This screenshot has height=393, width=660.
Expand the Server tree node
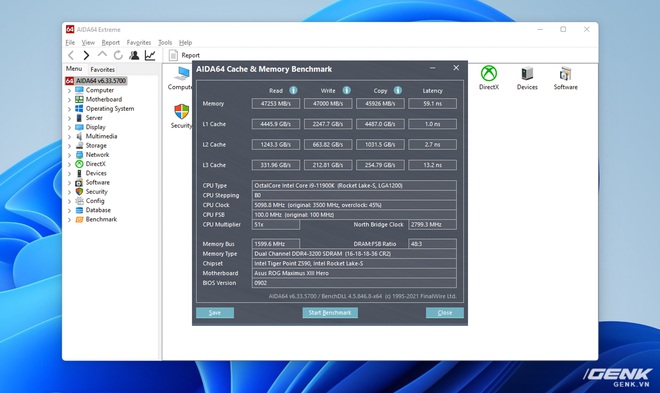click(69, 118)
